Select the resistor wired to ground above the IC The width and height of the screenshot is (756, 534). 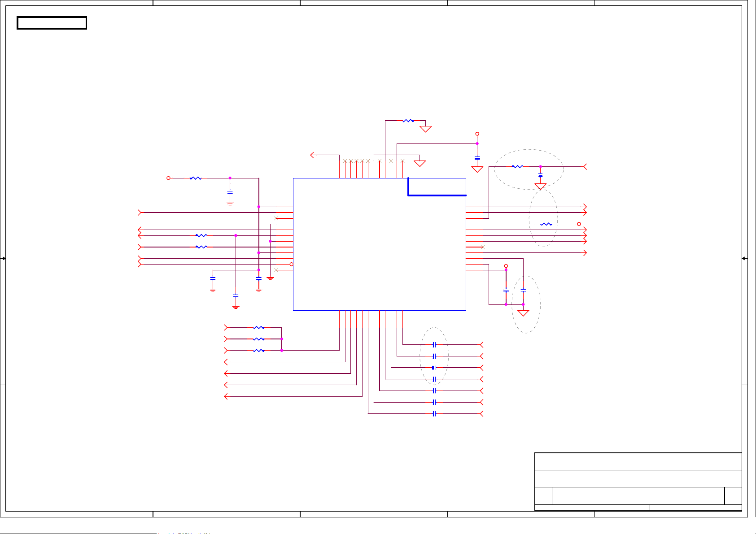pos(408,121)
